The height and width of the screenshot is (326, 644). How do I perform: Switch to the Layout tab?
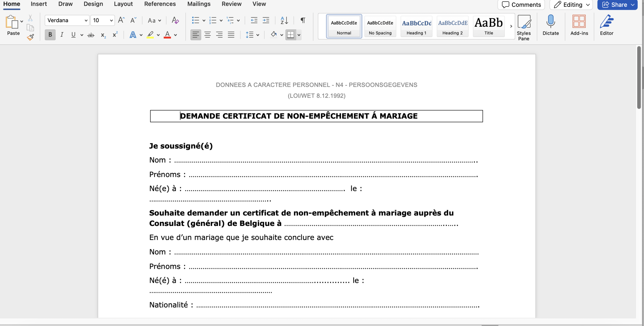pyautogui.click(x=123, y=4)
